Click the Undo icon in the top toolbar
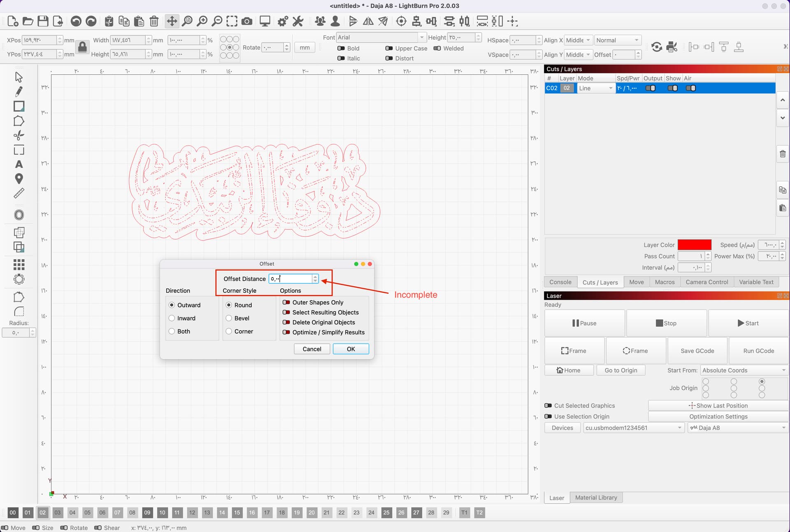 click(77, 21)
